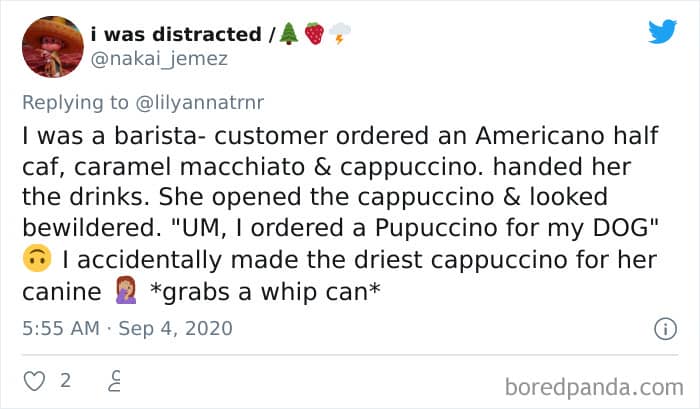Image resolution: width=700 pixels, height=409 pixels.
Task: Click the upside-down face emoji
Action: [37, 259]
